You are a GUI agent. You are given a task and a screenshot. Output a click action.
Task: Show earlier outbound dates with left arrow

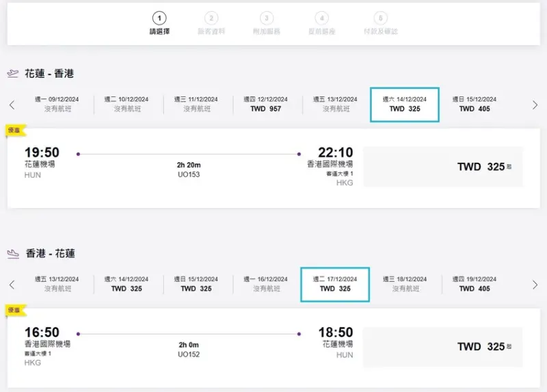pyautogui.click(x=12, y=105)
